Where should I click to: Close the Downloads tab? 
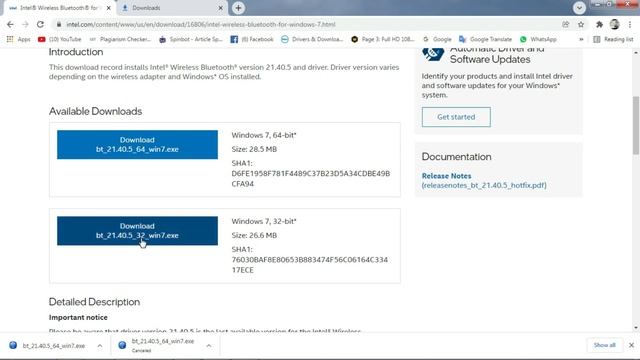tap(220, 8)
